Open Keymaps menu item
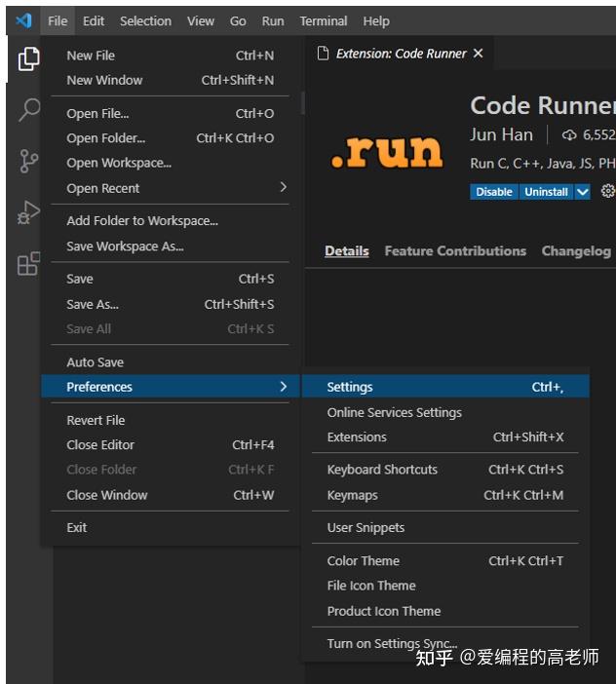This screenshot has height=684, width=616. [x=445, y=495]
